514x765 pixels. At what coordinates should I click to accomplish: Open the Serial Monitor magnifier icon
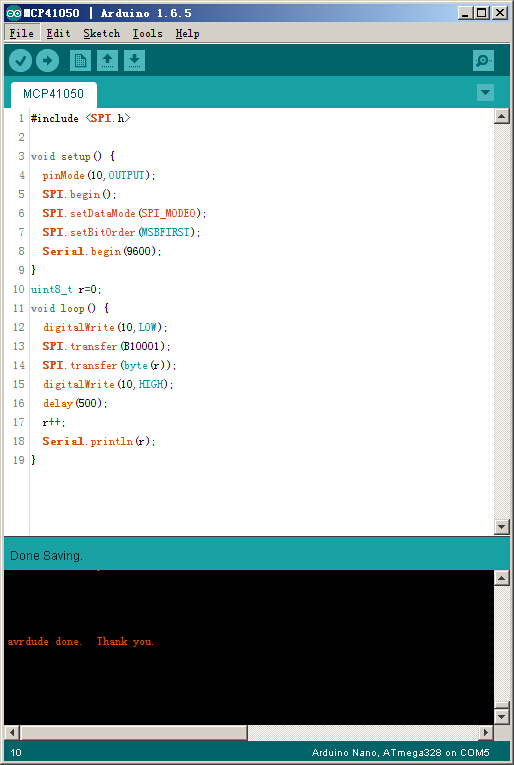click(483, 61)
